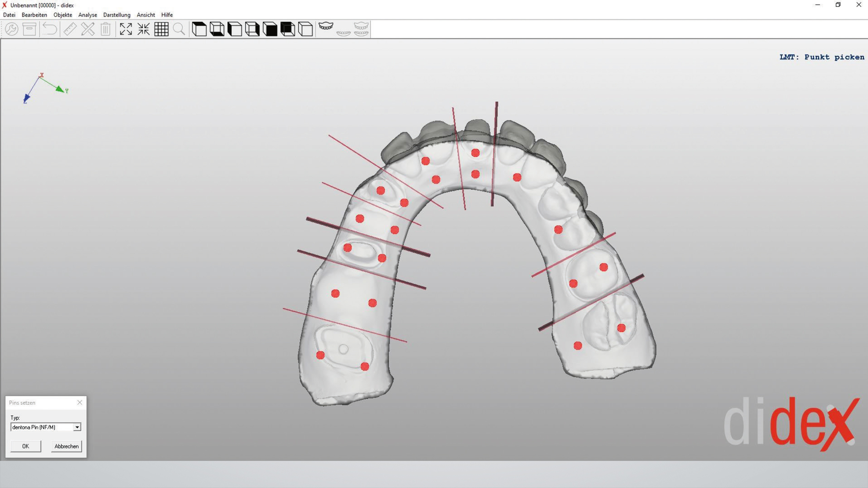Confirm pins with the OK button
This screenshot has height=488, width=868.
pos(26,446)
